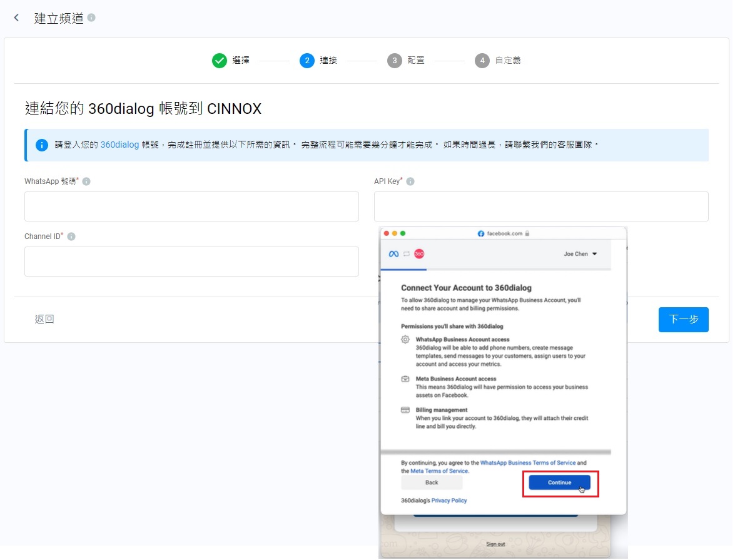The width and height of the screenshot is (735, 560).
Task: Go back using the arrow beside 建立頻道
Action: click(16, 18)
